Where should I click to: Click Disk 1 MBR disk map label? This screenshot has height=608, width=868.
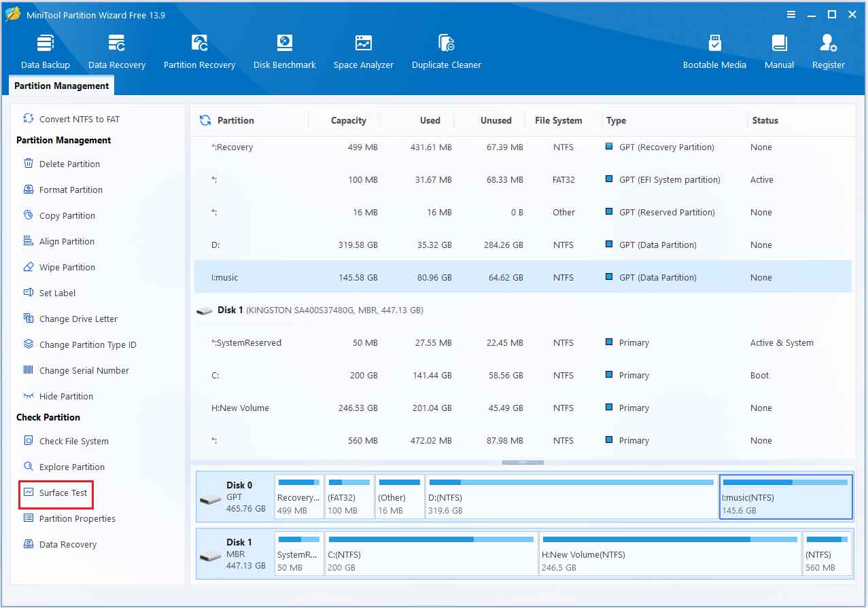coord(235,554)
